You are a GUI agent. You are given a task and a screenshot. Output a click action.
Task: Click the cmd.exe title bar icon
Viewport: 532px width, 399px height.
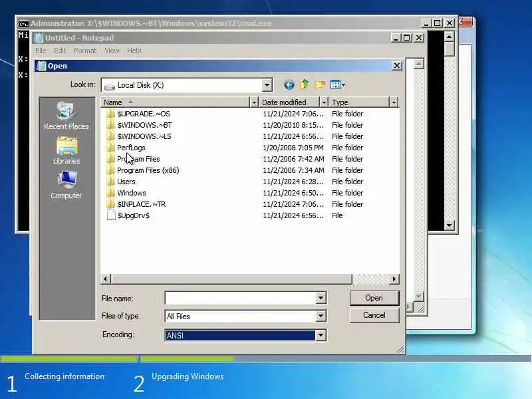[23, 23]
